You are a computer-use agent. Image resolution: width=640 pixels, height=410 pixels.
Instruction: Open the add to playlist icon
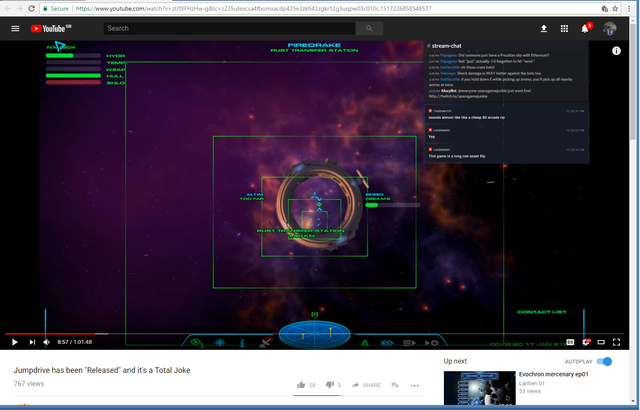395,385
